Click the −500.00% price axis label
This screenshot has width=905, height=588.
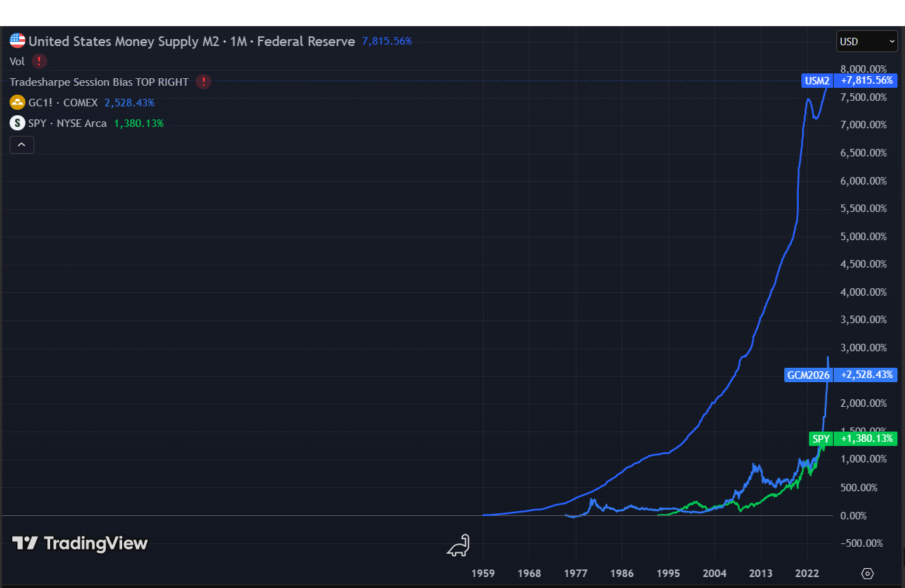(860, 543)
